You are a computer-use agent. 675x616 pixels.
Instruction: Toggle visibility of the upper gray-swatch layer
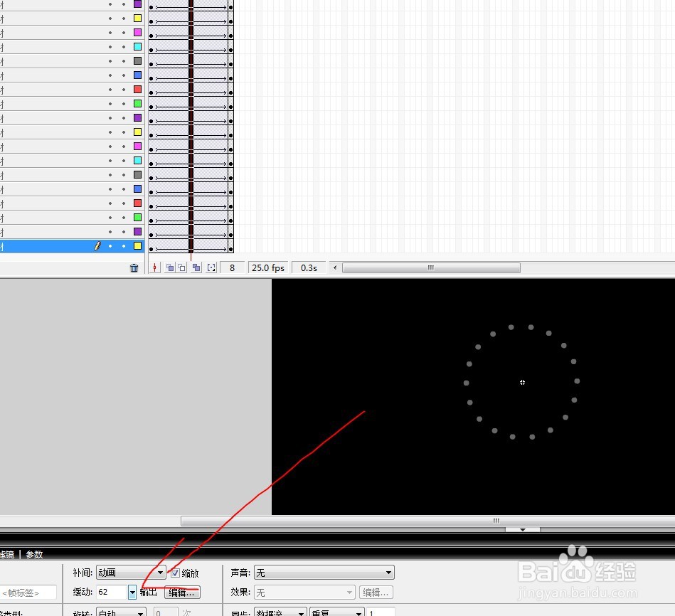point(110,61)
